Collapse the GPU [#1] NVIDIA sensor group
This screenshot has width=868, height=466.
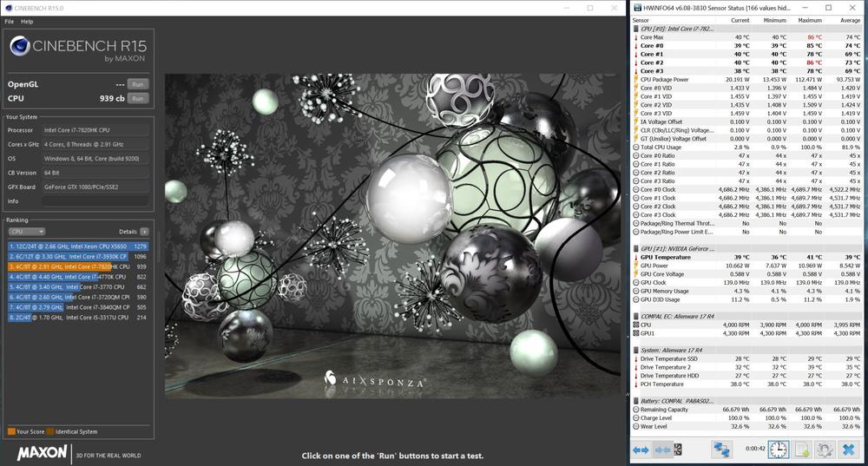[635, 249]
